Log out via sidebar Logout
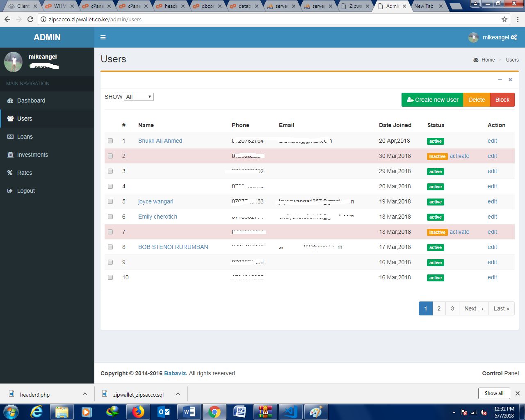The image size is (525, 420). point(47,191)
